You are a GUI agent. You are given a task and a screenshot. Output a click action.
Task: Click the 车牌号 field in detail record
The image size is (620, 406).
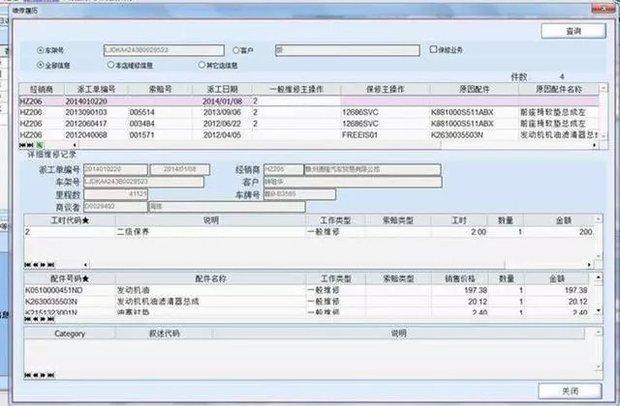299,194
